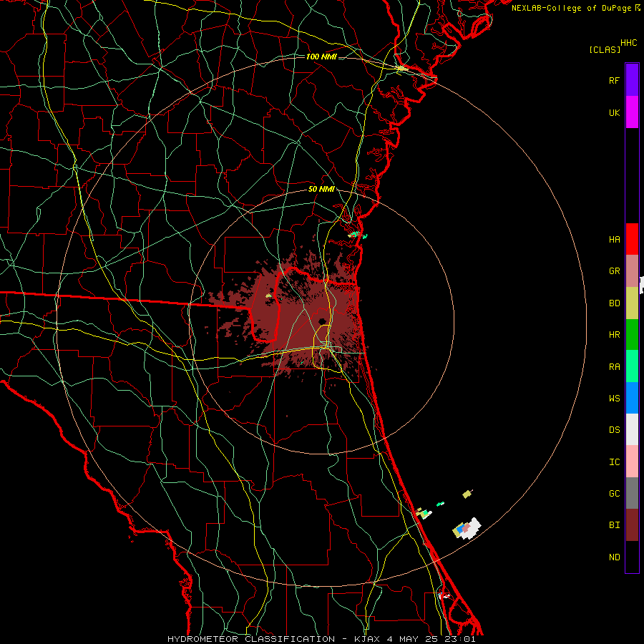Click the WS blue legend swatch
The image size is (644, 644).
pos(632,398)
